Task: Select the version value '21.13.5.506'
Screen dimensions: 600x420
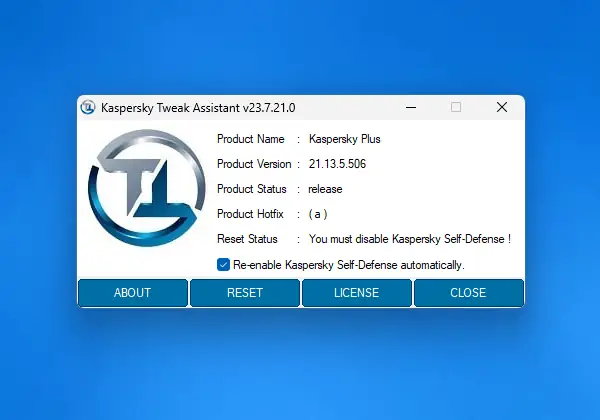Action: tap(338, 164)
